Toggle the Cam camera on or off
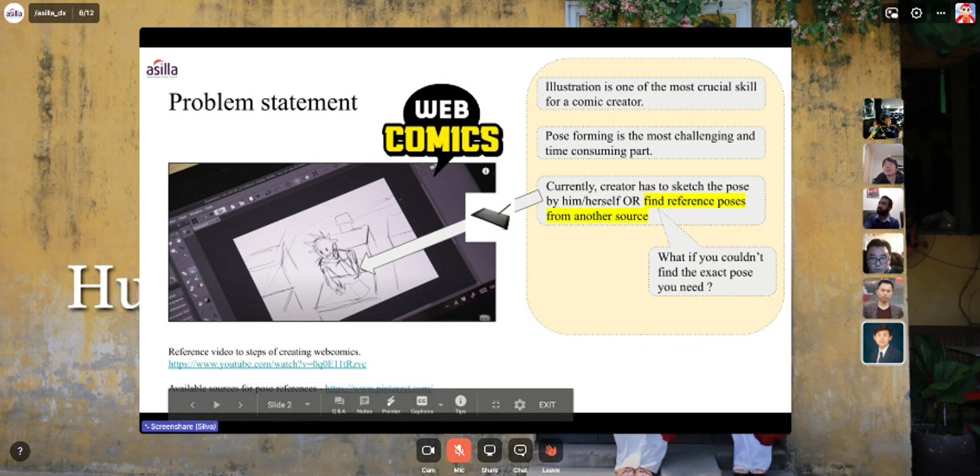 428,450
